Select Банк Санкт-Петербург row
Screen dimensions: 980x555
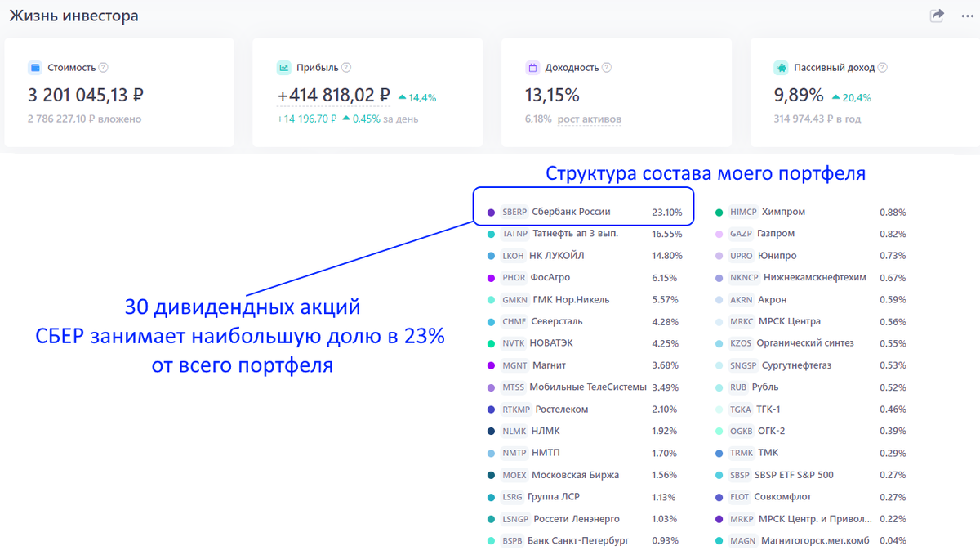[584, 540]
